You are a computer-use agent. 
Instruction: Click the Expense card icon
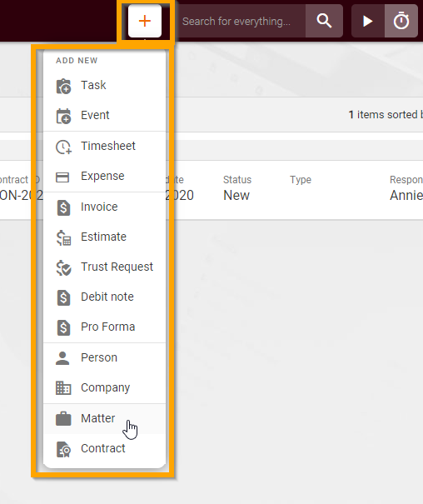point(62,177)
